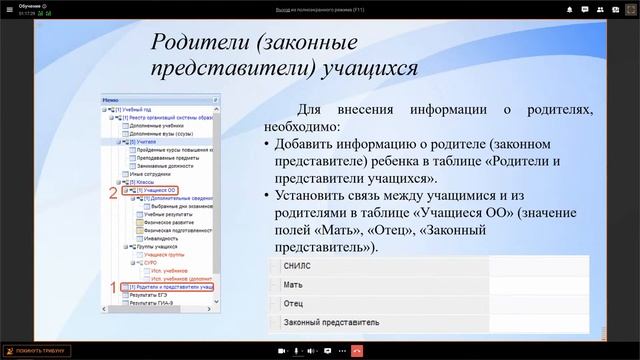Image resolution: width=640 pixels, height=360 pixels.
Task: Collapse the Реестр организаций tree node
Action: (x=111, y=118)
